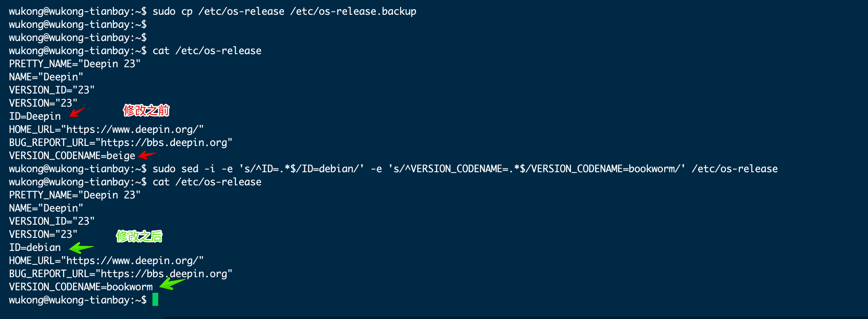
Task: Click the first PRETTY_NAME="Deepin 23" line
Action: [75, 64]
